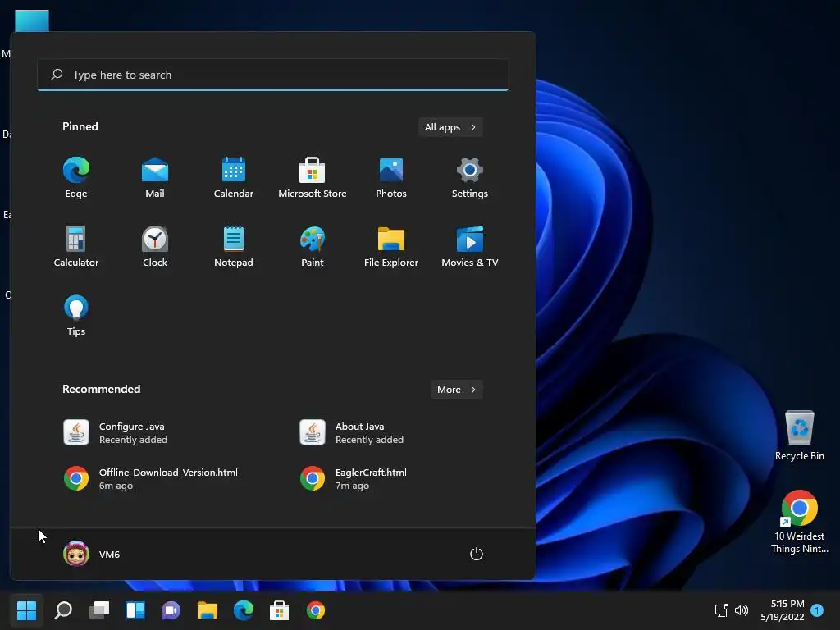Viewport: 840px width, 630px height.
Task: Click the network icon in system tray
Action: (722, 610)
